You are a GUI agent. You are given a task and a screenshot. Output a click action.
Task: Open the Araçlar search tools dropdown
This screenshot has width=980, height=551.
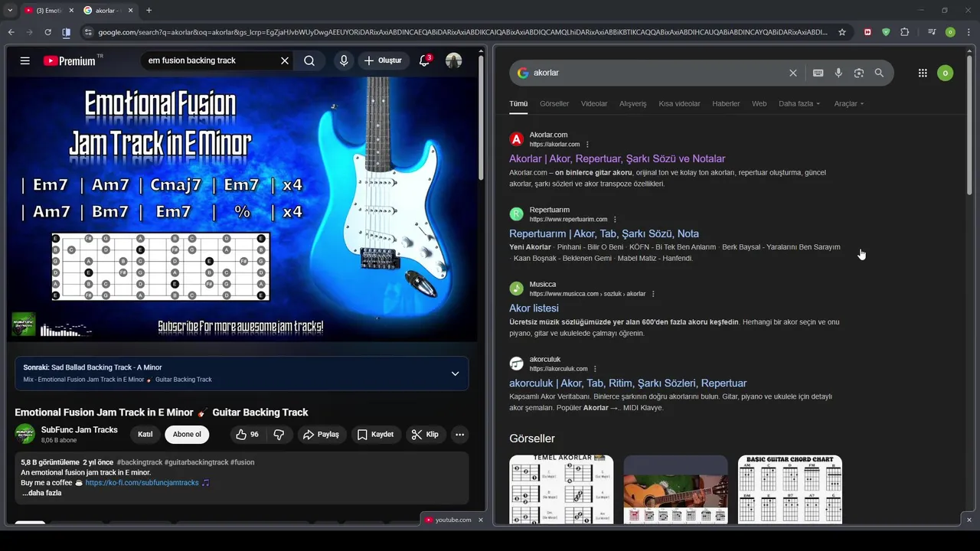[x=849, y=103]
